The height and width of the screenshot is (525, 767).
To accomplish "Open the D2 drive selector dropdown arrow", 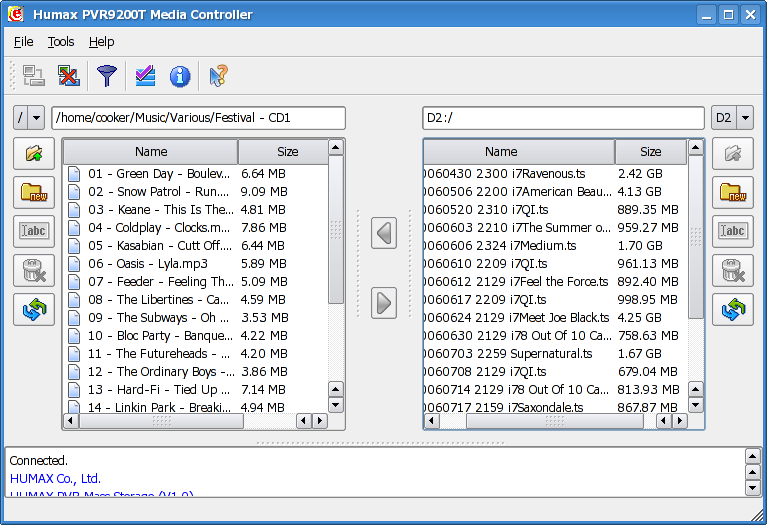I will (745, 118).
